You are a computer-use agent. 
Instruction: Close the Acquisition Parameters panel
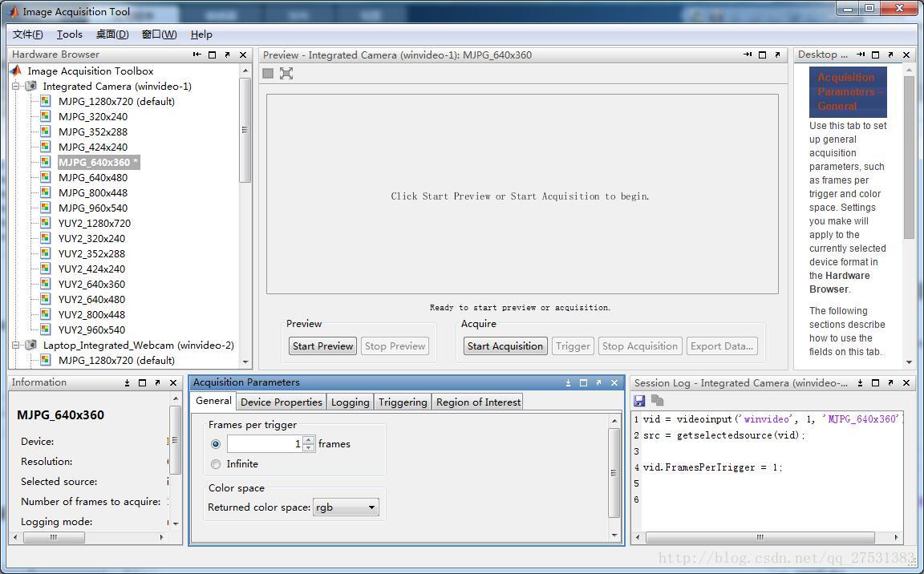point(614,382)
